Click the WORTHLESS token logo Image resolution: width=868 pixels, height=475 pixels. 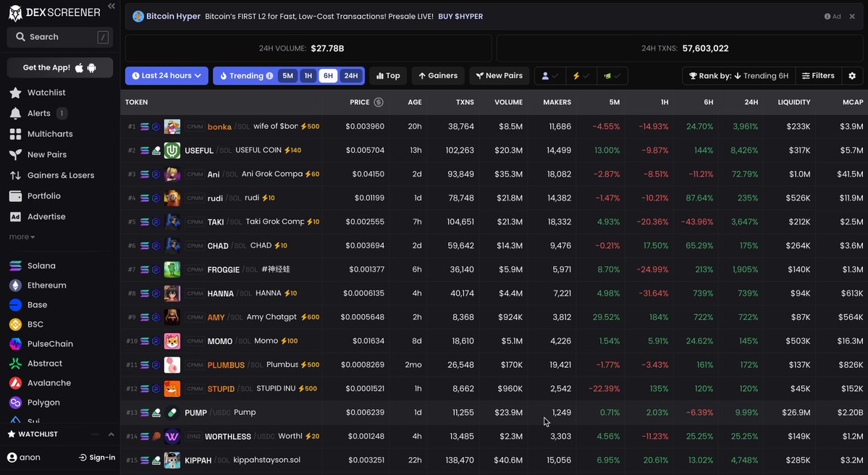pyautogui.click(x=172, y=436)
